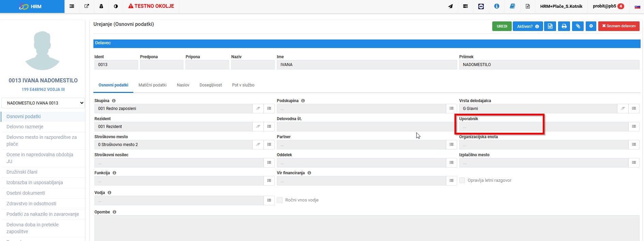The height and width of the screenshot is (241, 644).
Task: Open the Skupina list picker
Action: click(x=269, y=109)
